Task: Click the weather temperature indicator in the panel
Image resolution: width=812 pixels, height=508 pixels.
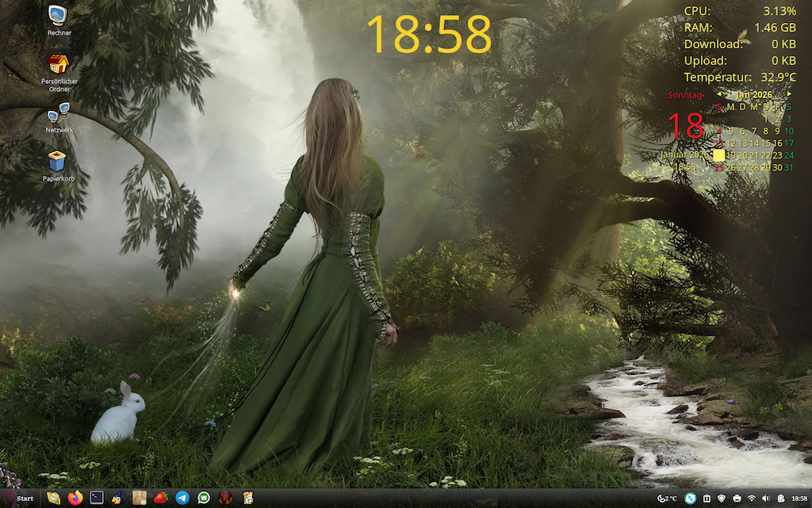Action: click(667, 498)
